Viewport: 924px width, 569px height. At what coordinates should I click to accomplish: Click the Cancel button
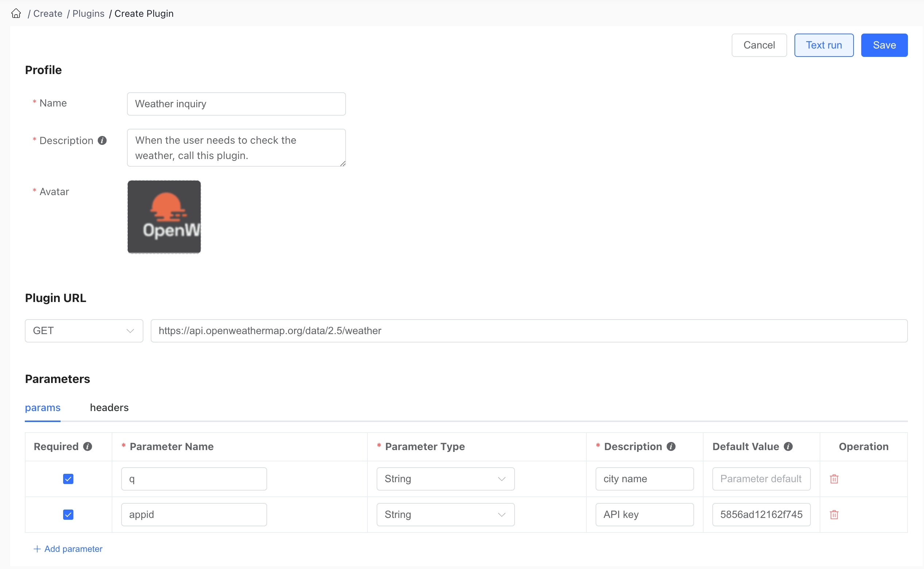(759, 45)
